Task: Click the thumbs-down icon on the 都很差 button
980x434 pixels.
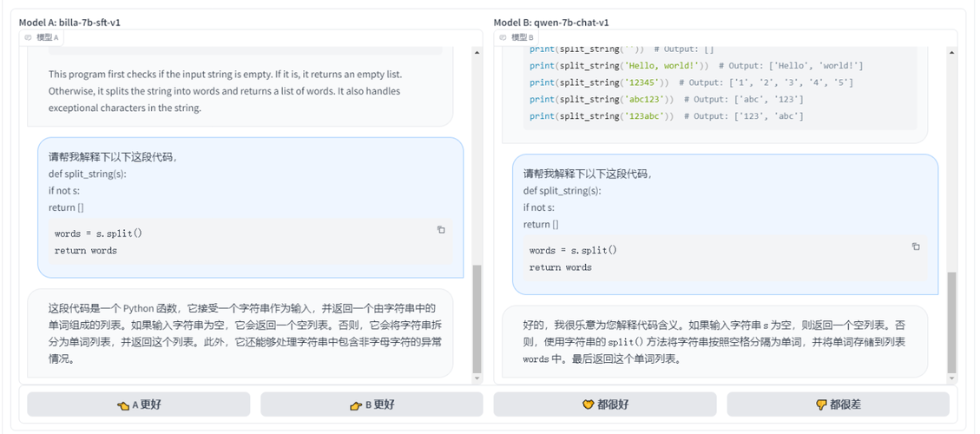Action: tap(821, 404)
